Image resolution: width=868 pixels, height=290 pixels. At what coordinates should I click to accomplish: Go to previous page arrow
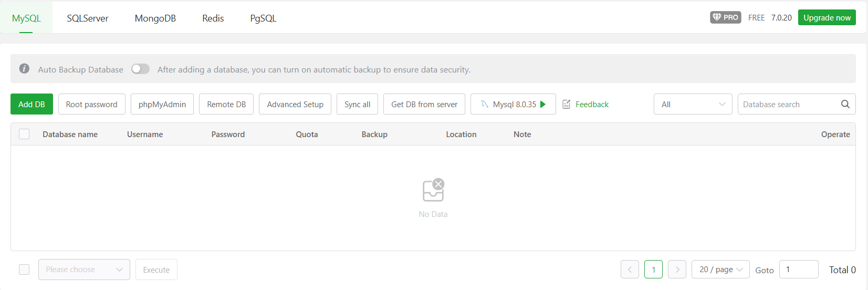[630, 270]
